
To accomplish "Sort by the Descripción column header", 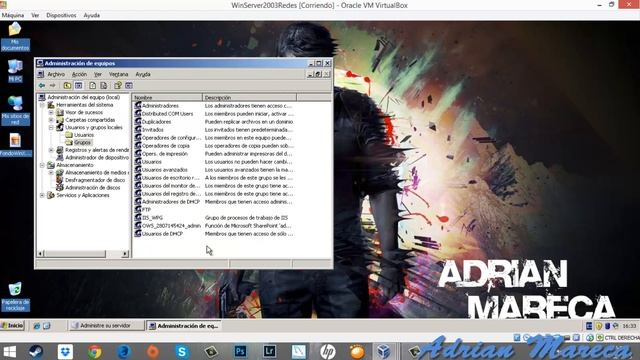I will [x=249, y=98].
